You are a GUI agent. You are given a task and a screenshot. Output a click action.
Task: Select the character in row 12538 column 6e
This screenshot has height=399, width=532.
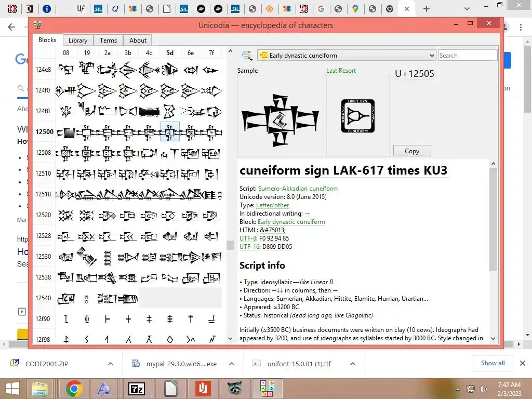click(190, 277)
